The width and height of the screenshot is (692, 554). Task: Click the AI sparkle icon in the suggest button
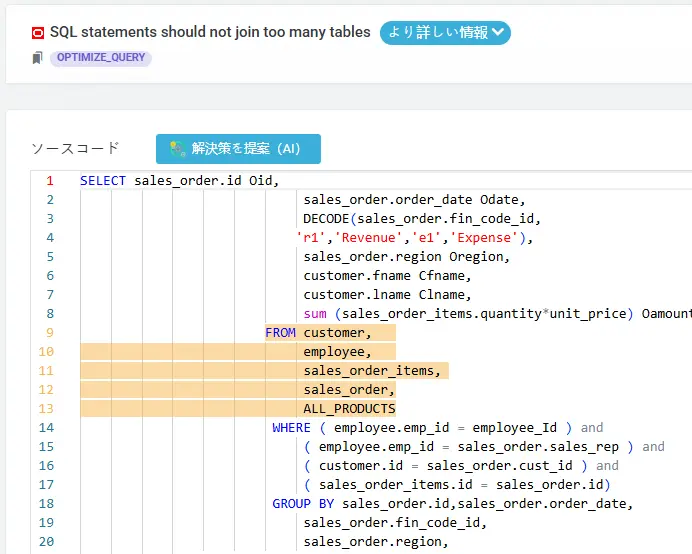click(177, 149)
